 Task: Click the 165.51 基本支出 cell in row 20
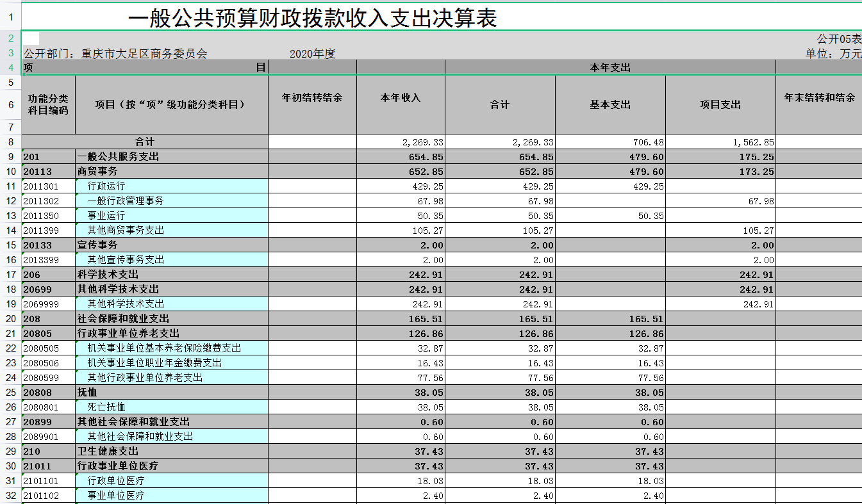tap(610, 318)
